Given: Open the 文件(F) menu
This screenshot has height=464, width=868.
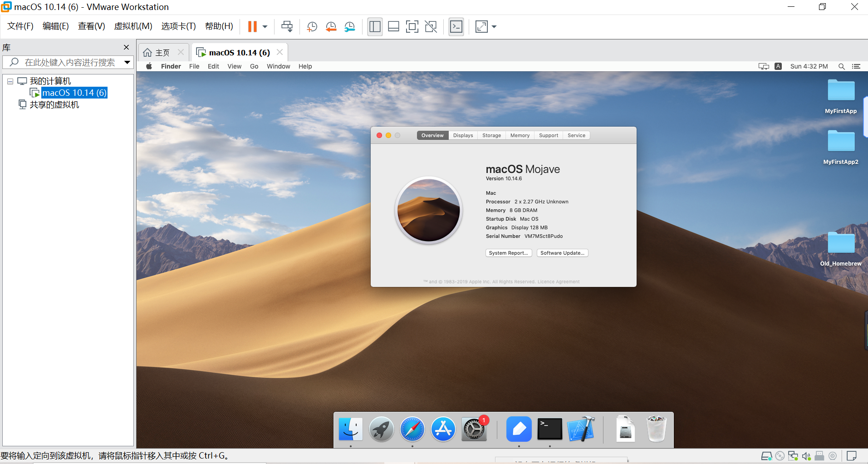Looking at the screenshot, I should pos(20,26).
